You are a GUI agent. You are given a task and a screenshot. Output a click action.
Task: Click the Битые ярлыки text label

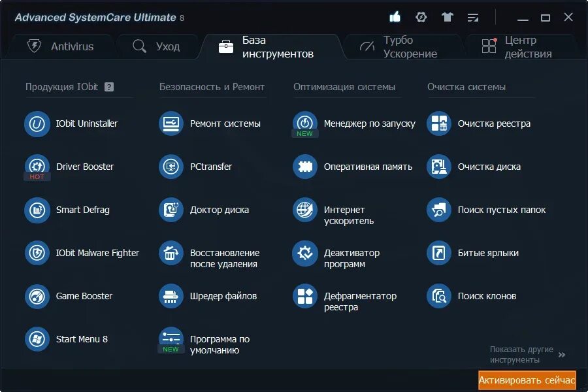488,253
